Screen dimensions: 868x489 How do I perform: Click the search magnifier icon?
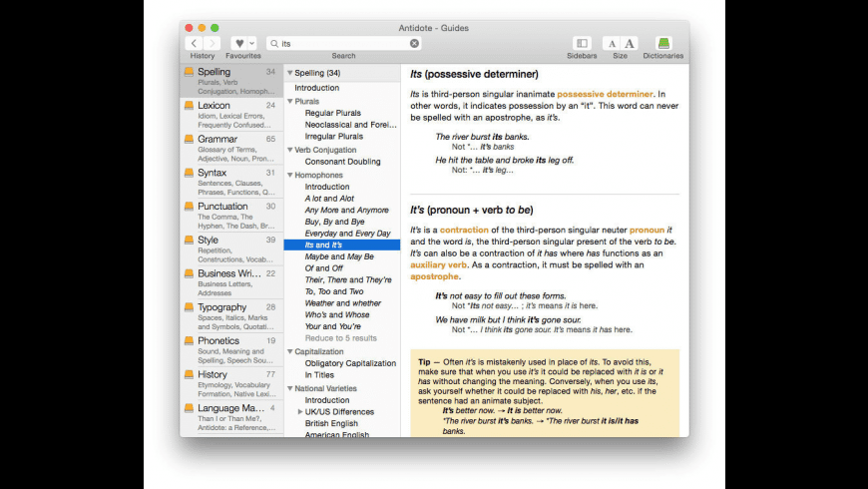pyautogui.click(x=274, y=43)
